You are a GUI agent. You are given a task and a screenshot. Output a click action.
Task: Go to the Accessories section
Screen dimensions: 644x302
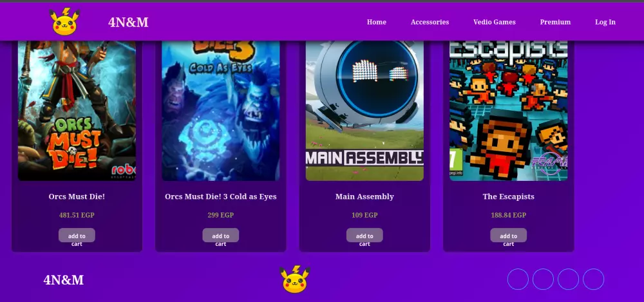tap(430, 22)
